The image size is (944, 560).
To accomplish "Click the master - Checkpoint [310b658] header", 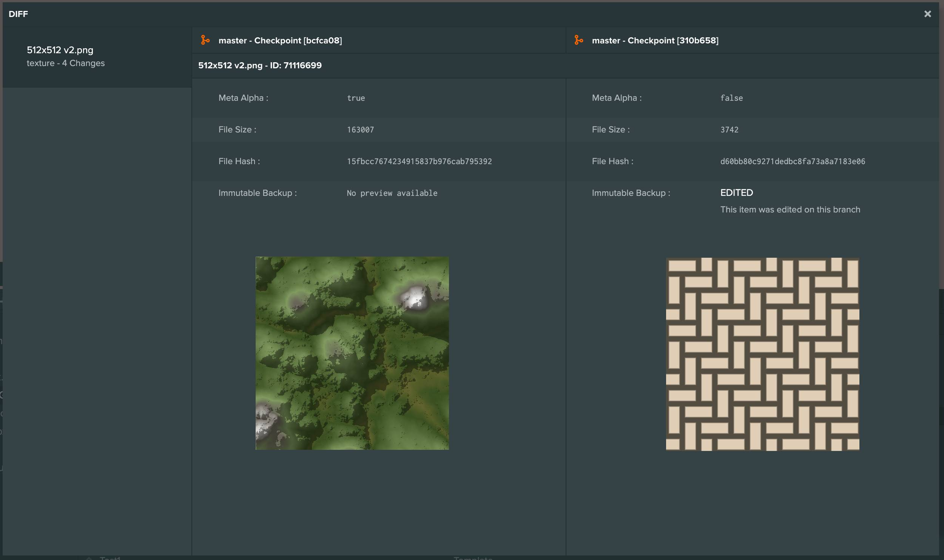I will [654, 40].
